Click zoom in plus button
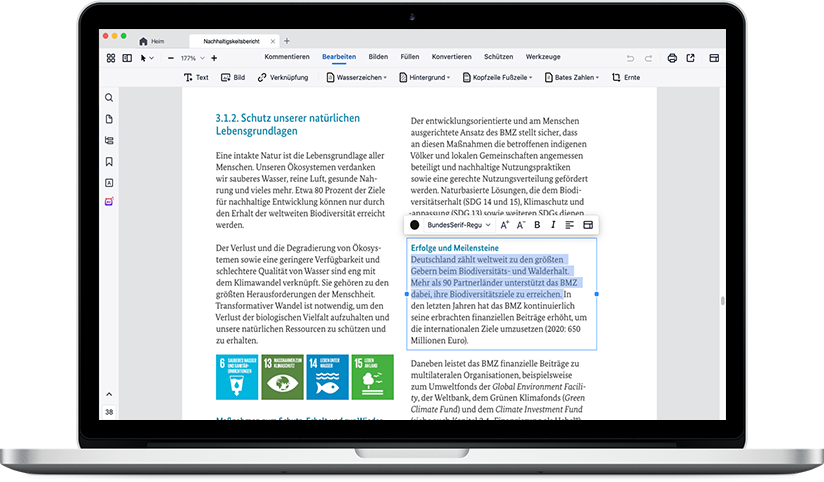The width and height of the screenshot is (824, 482). point(214,58)
